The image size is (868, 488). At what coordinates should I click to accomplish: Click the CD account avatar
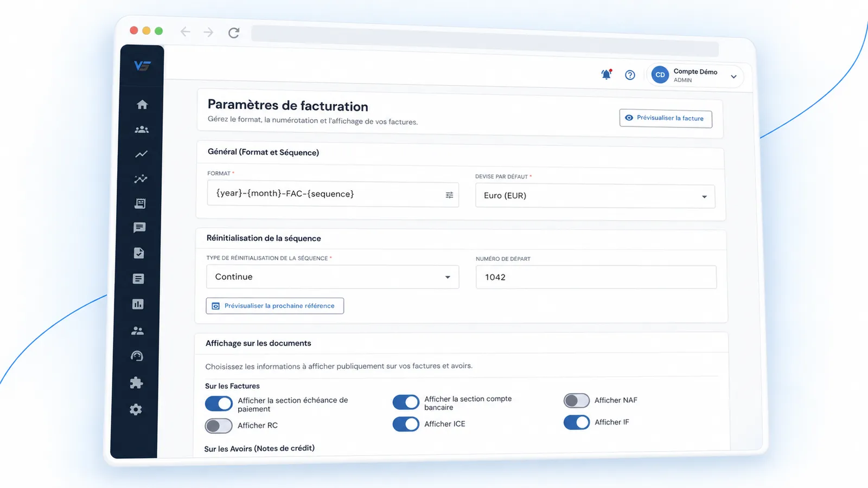click(x=660, y=75)
